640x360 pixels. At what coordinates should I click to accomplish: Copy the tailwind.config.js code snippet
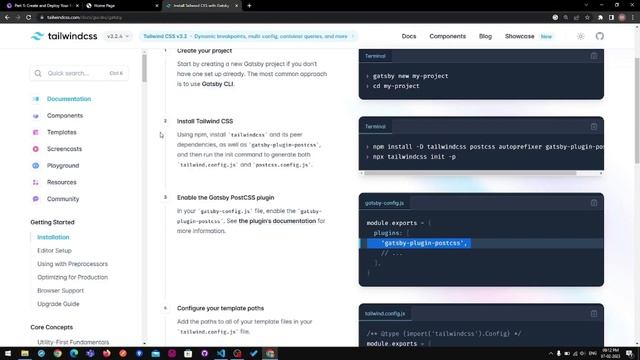(594, 313)
